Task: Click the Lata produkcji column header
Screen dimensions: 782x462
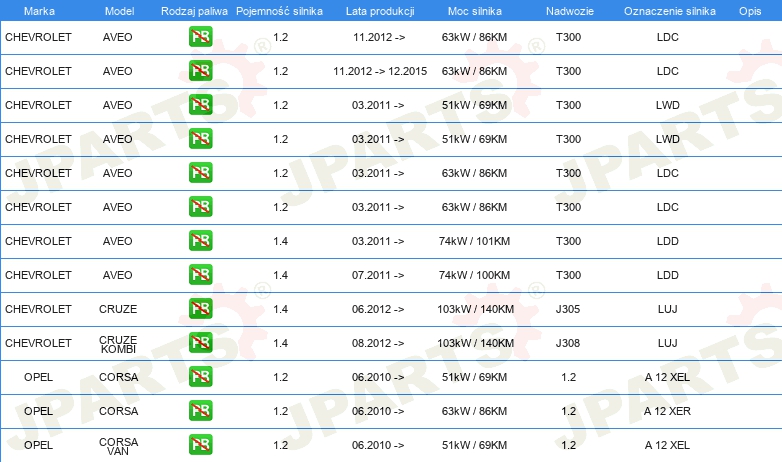Action: pyautogui.click(x=380, y=11)
